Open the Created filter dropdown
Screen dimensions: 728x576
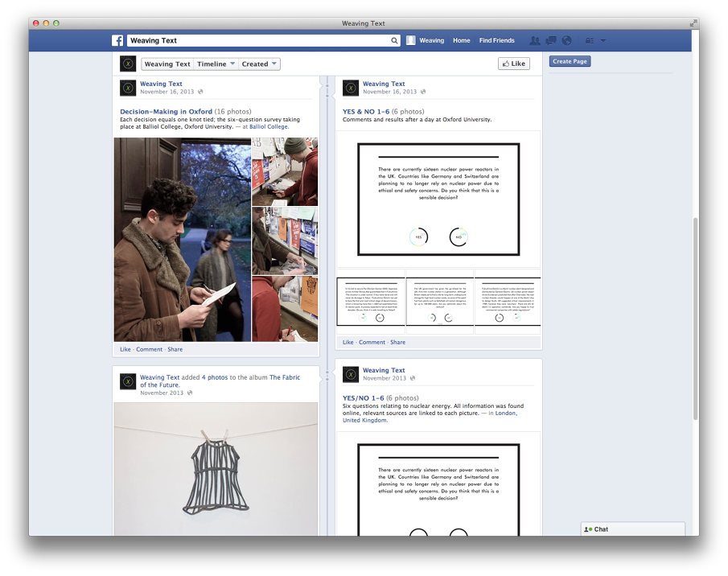258,63
